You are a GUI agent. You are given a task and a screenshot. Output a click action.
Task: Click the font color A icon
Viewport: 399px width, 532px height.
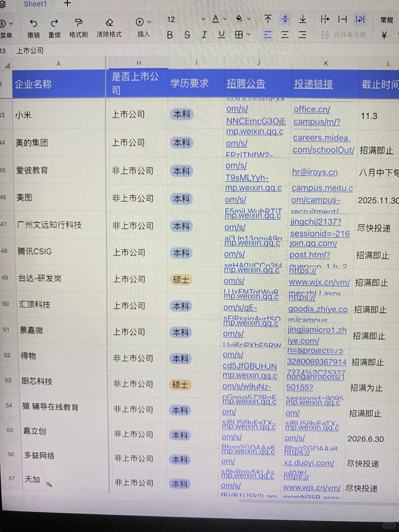(x=216, y=19)
